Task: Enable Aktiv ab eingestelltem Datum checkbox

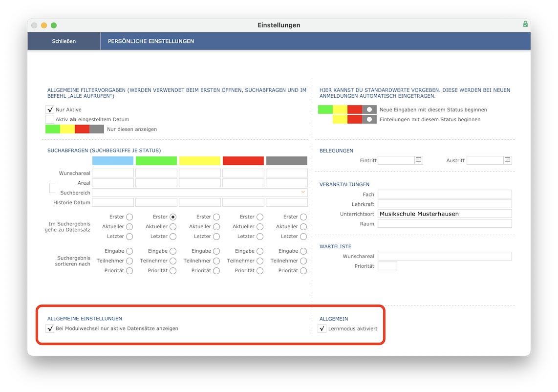Action: (50, 119)
